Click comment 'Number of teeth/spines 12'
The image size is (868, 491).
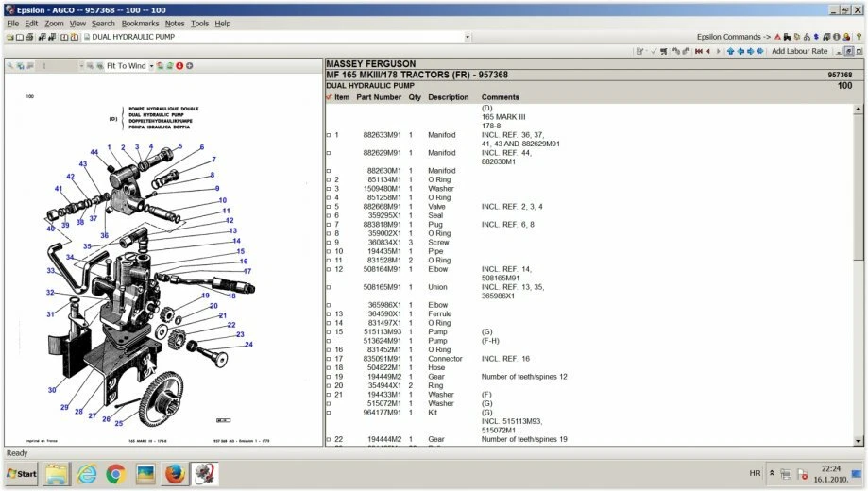523,377
